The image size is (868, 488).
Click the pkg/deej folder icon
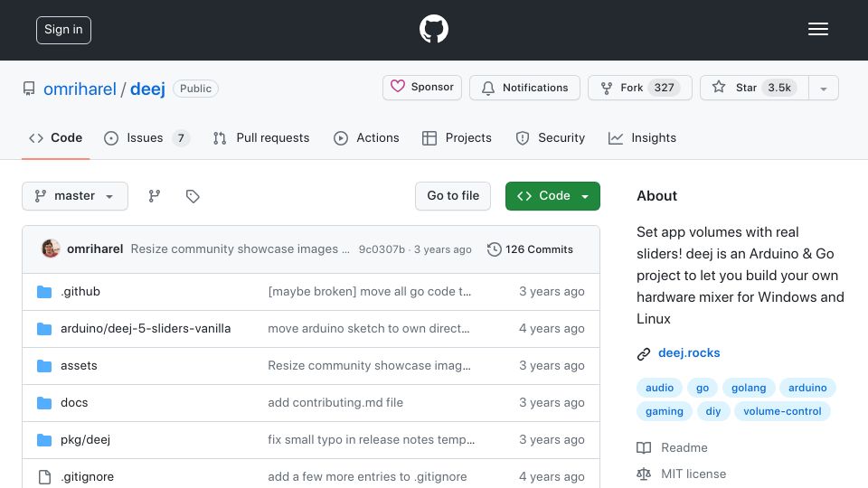click(x=44, y=440)
